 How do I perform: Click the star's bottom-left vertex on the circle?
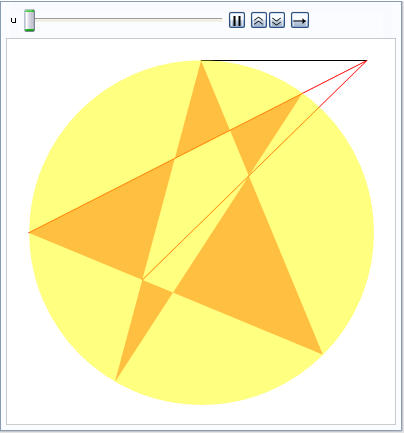coord(115,381)
